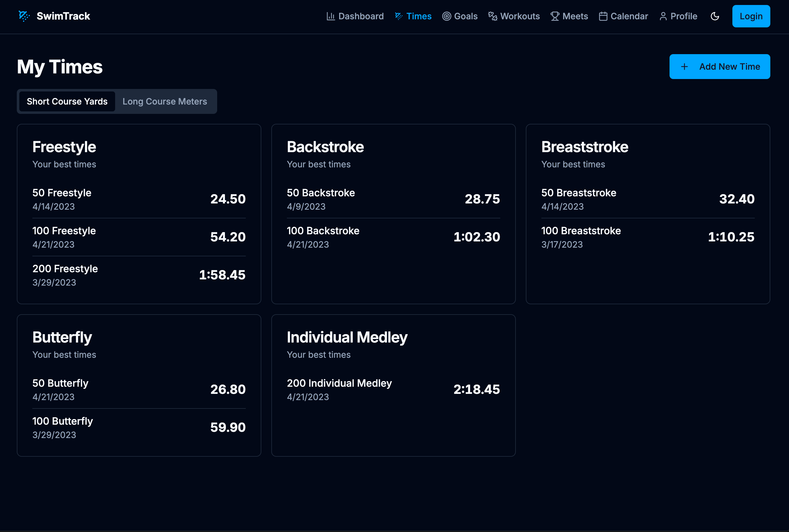Viewport: 789px width, 532px height.
Task: Click the SwimTrack brand name
Action: tap(63, 16)
